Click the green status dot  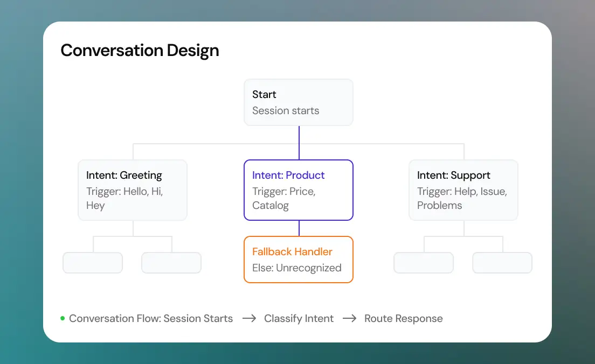pyautogui.click(x=63, y=318)
